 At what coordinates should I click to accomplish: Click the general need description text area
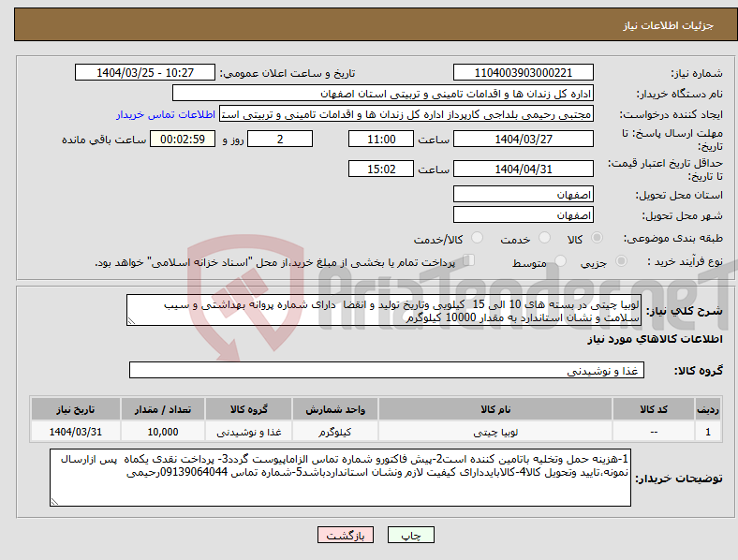tap(384, 310)
